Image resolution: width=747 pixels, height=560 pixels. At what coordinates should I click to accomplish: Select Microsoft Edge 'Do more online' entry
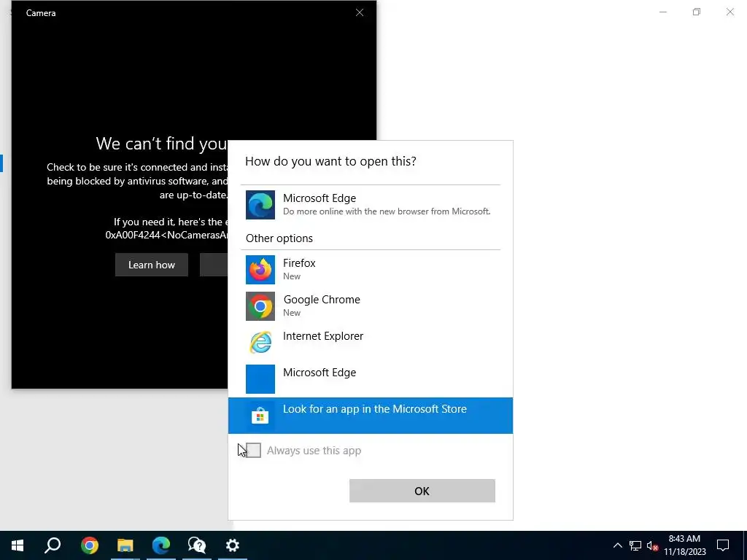click(371, 205)
